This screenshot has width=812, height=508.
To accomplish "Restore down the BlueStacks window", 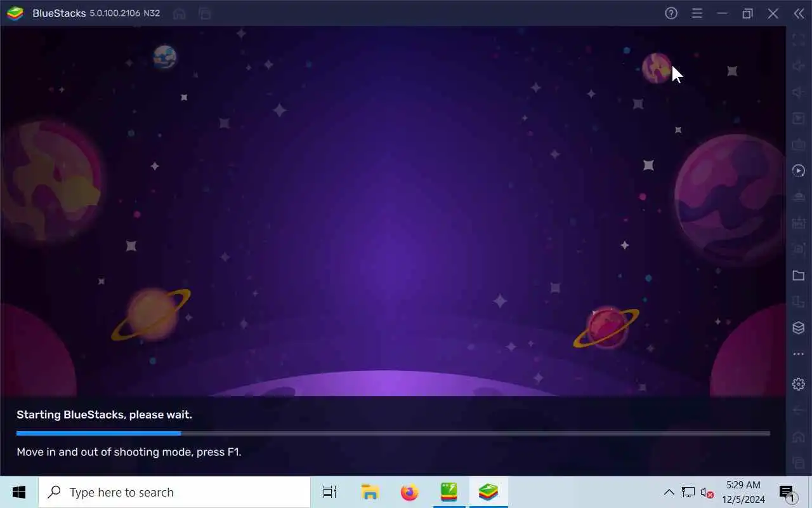I will click(x=747, y=13).
